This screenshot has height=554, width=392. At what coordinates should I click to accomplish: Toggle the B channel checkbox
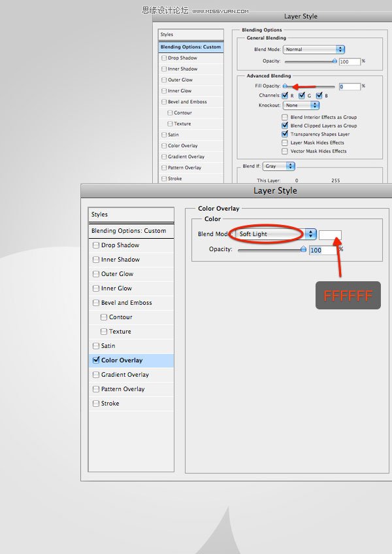pyautogui.click(x=319, y=95)
